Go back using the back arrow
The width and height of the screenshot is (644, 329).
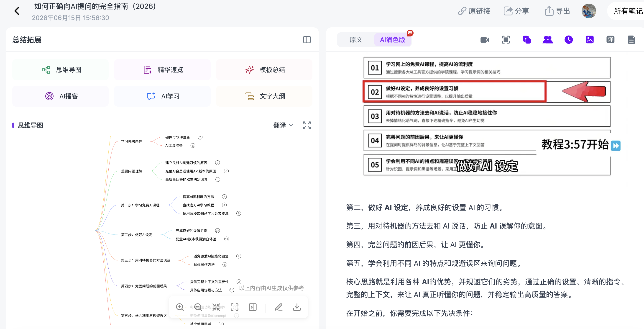[x=17, y=11]
